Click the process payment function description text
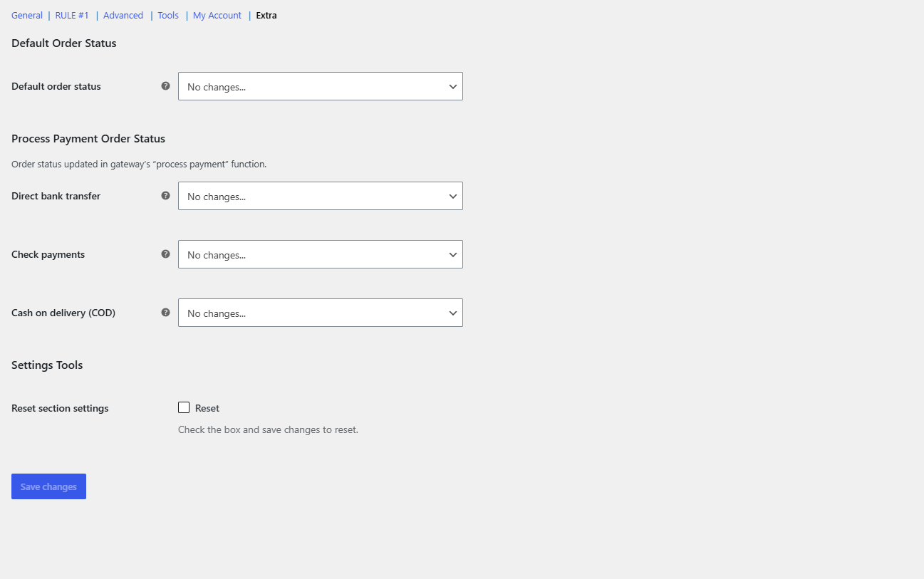924x579 pixels. point(139,165)
